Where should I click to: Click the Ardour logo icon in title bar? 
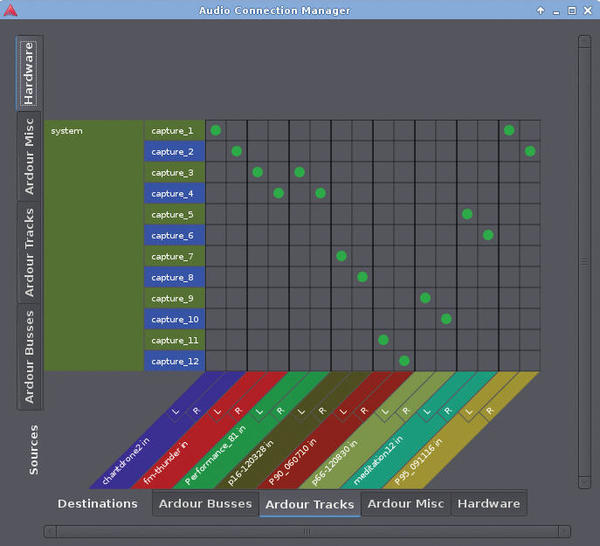10,10
